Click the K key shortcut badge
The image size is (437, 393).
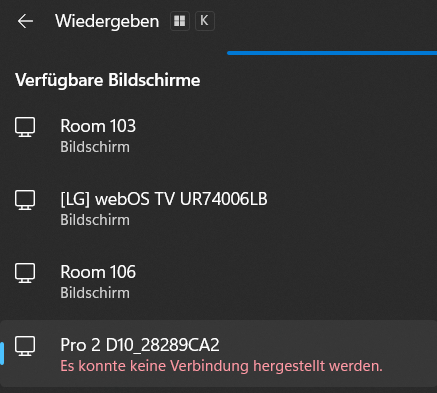coord(204,21)
